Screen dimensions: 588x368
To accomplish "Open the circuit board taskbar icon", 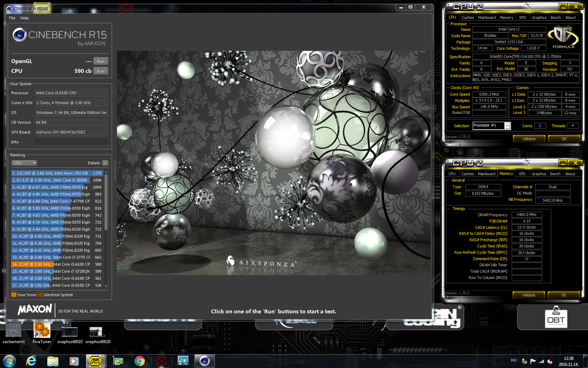I will coord(118,361).
